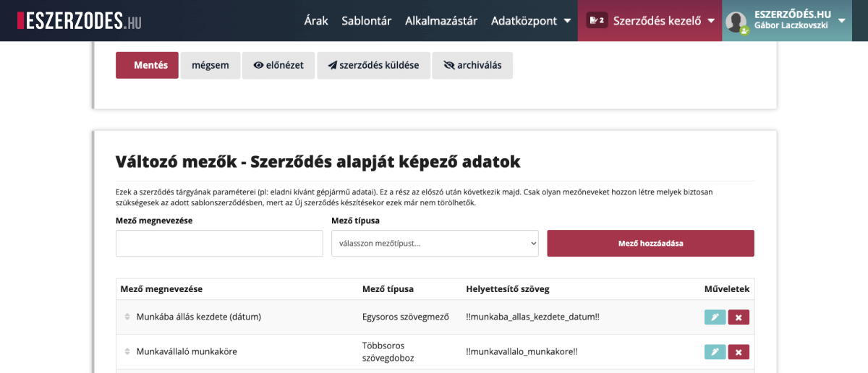Click the archiválás button

(x=472, y=65)
